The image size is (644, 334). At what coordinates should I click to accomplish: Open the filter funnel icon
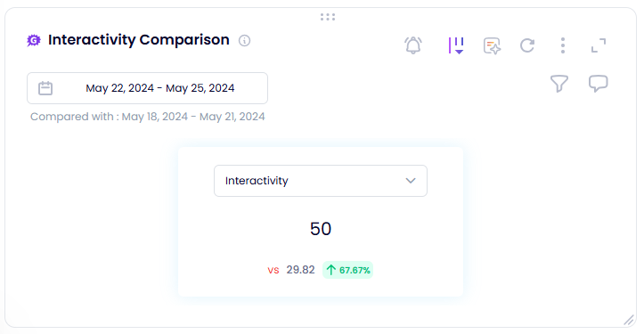[559, 84]
